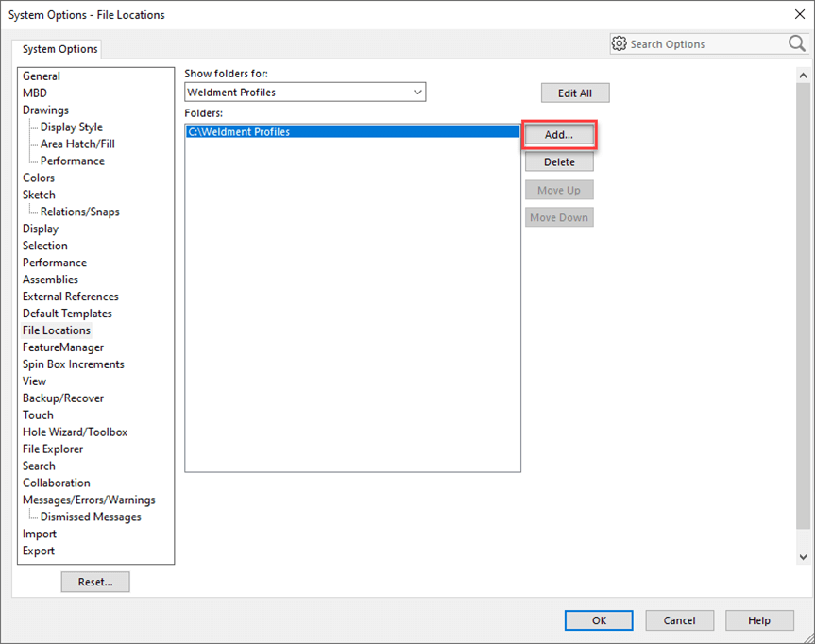Viewport: 815px width, 644px height.
Task: Select Display in the options list
Action: pyautogui.click(x=41, y=229)
